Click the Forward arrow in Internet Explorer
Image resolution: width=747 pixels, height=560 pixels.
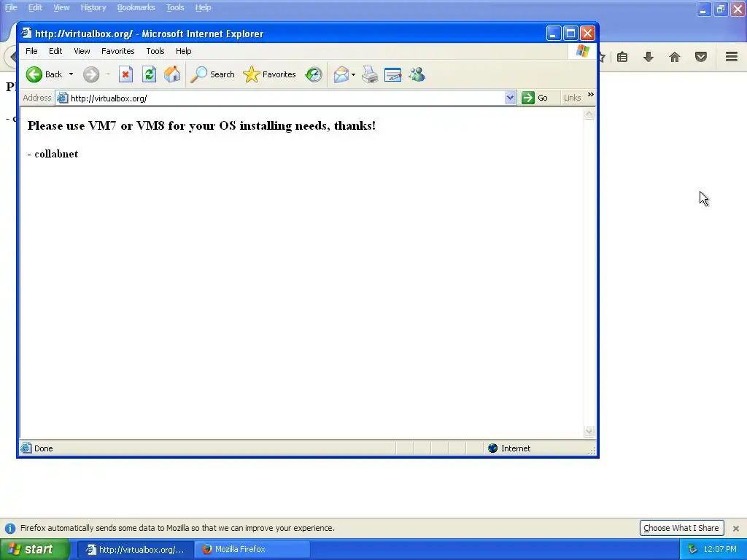point(91,74)
